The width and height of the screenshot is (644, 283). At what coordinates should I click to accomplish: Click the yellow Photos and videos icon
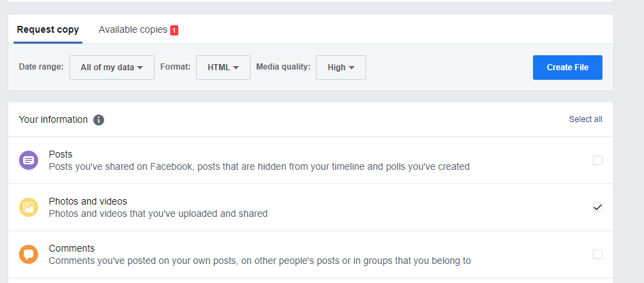pyautogui.click(x=29, y=207)
